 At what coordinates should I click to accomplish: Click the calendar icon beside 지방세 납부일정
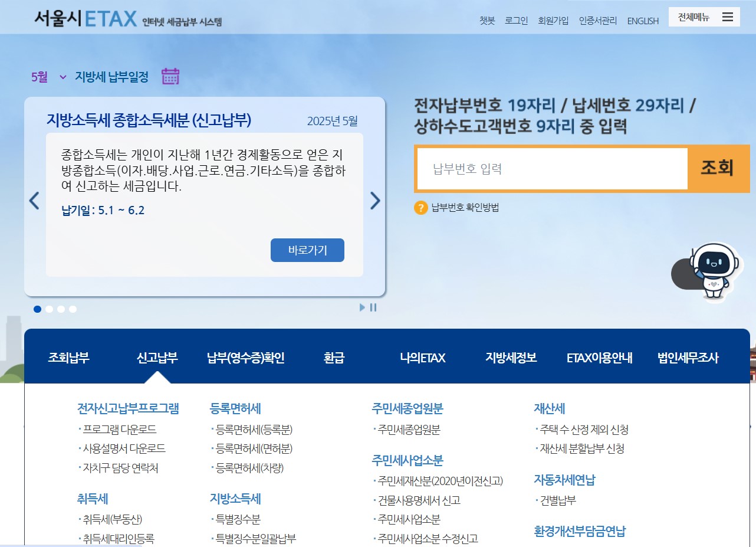(x=170, y=77)
